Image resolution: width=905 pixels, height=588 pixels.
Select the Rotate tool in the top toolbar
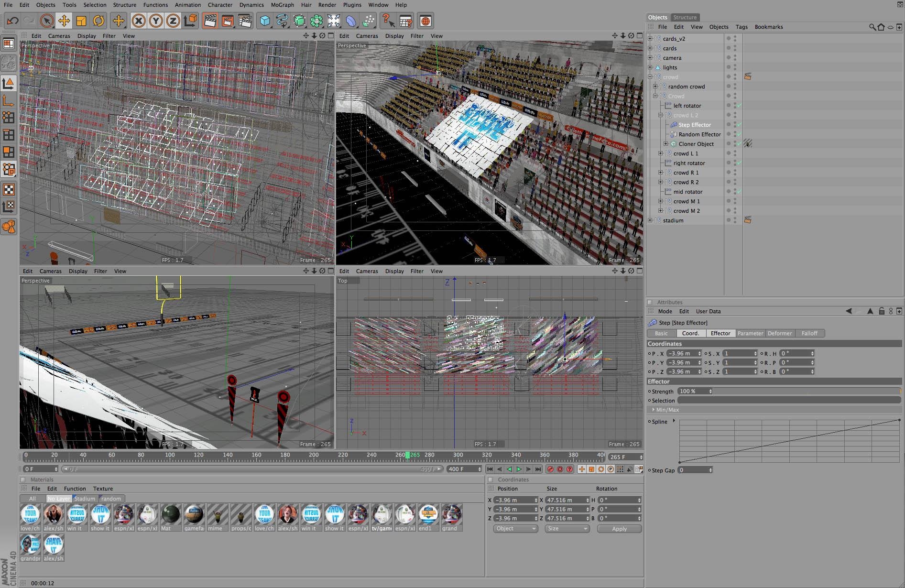click(98, 21)
